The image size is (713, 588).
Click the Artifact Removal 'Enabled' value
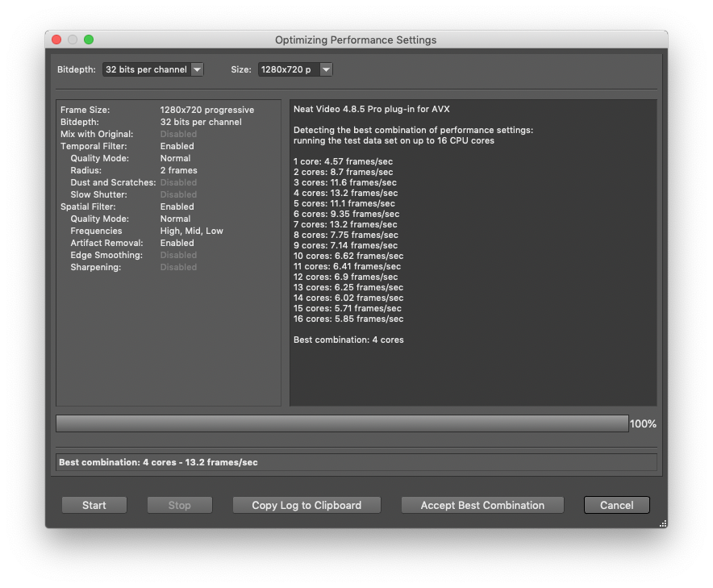point(177,244)
